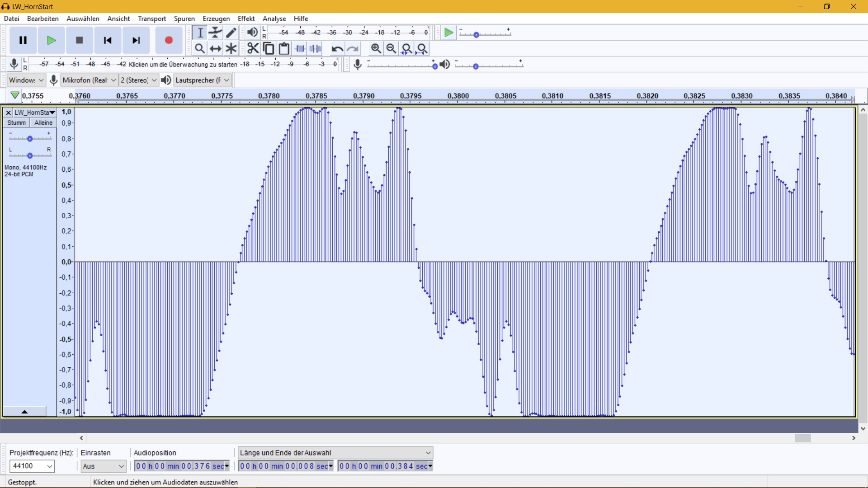Open the Projektfrequenz 44100 dropdown
The width and height of the screenshot is (868, 488).
[32, 466]
